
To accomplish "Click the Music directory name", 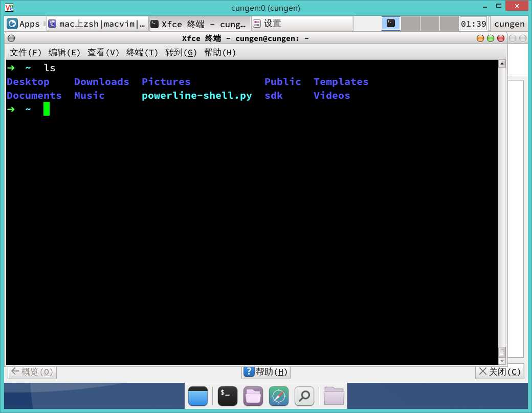I will [x=89, y=96].
